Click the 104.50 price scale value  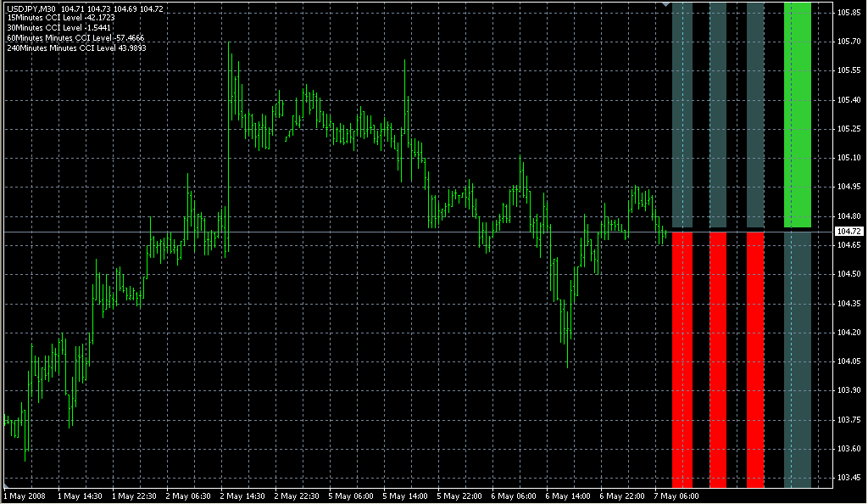[x=849, y=274]
